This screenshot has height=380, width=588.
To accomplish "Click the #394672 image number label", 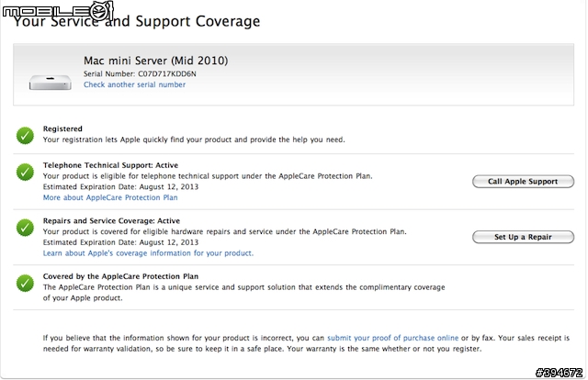I will 560,373.
